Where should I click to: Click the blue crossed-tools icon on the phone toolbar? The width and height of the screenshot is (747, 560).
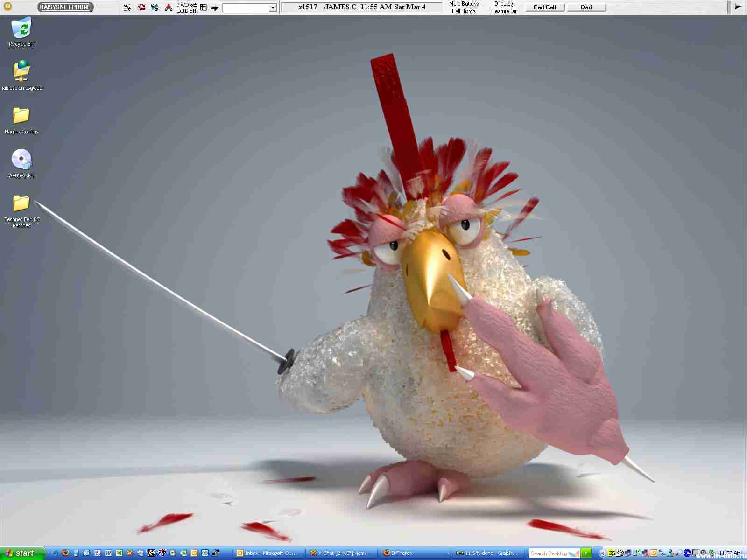[155, 7]
